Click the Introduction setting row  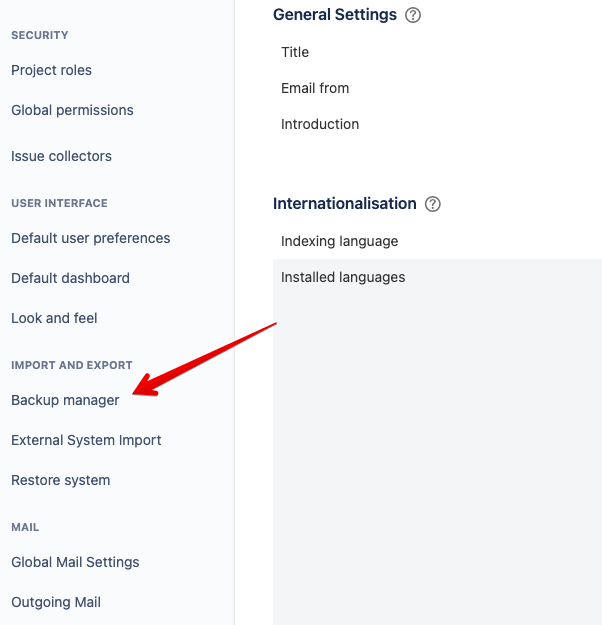pyautogui.click(x=320, y=124)
